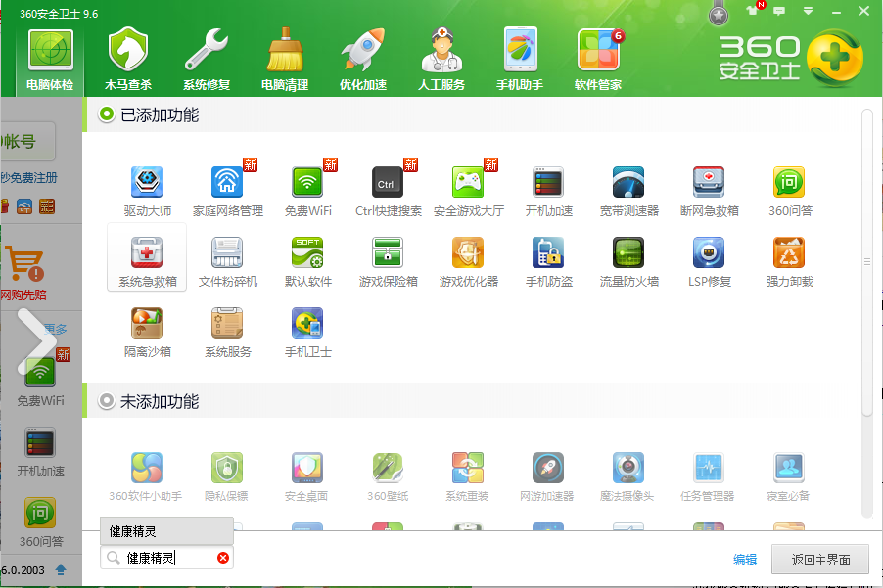Open 手机防盗 tool
Image resolution: width=883 pixels, height=588 pixels.
tap(548, 262)
